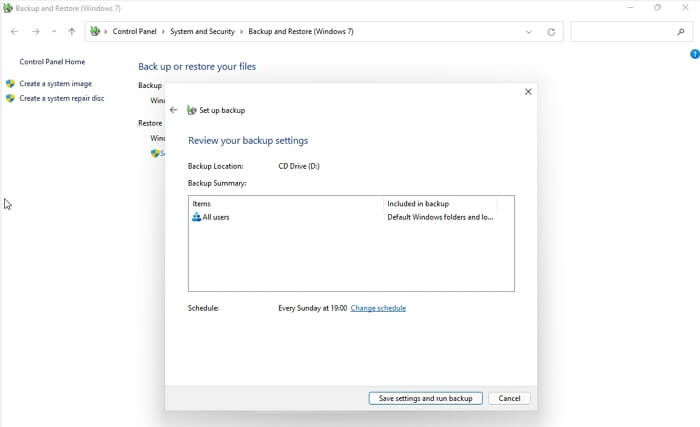700x427 pixels.
Task: Open Create a system repair disc
Action: (x=61, y=98)
